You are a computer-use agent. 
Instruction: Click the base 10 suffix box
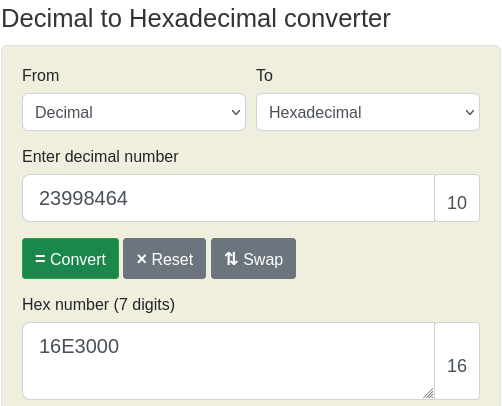coord(457,198)
